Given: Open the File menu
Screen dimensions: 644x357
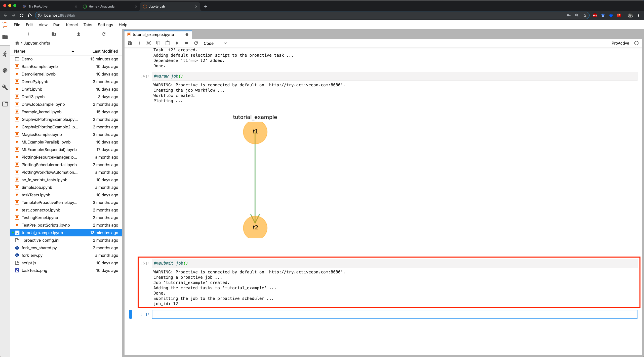Looking at the screenshot, I should tap(17, 25).
